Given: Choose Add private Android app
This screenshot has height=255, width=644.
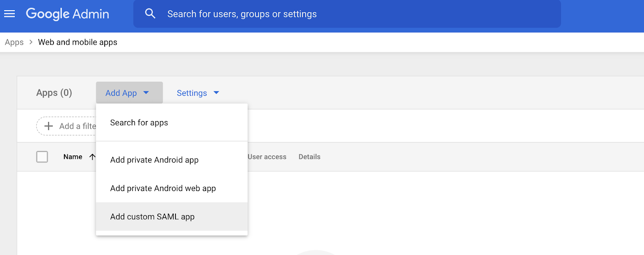Looking at the screenshot, I should (x=171, y=160).
